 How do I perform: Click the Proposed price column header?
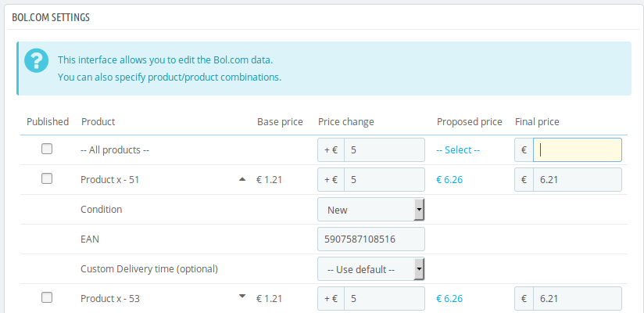pos(470,122)
